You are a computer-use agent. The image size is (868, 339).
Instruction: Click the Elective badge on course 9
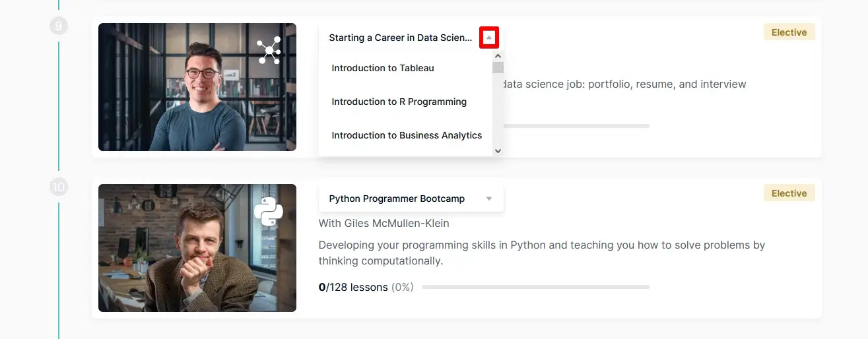click(x=789, y=32)
